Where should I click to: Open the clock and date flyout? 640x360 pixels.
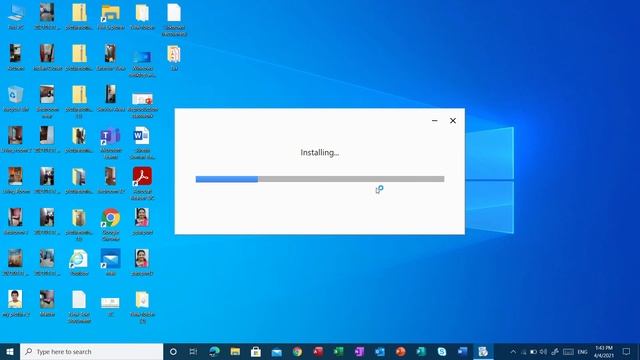604,351
